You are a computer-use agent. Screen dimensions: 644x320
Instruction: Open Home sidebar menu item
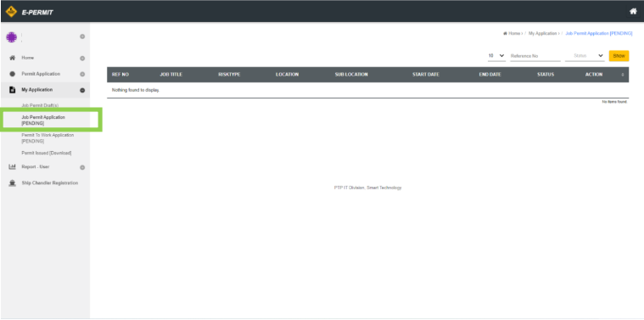(x=28, y=58)
